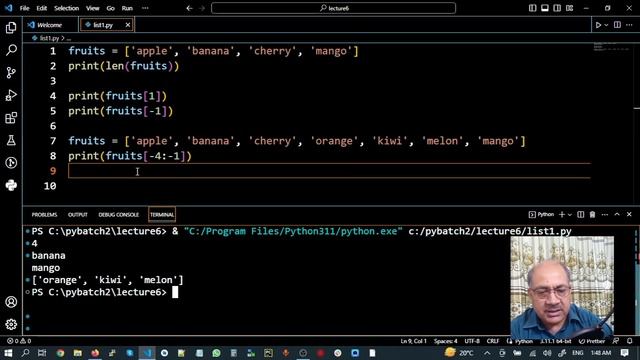Screen dimensions: 640x360
Task: Close the list1.py tab
Action: click(x=128, y=25)
